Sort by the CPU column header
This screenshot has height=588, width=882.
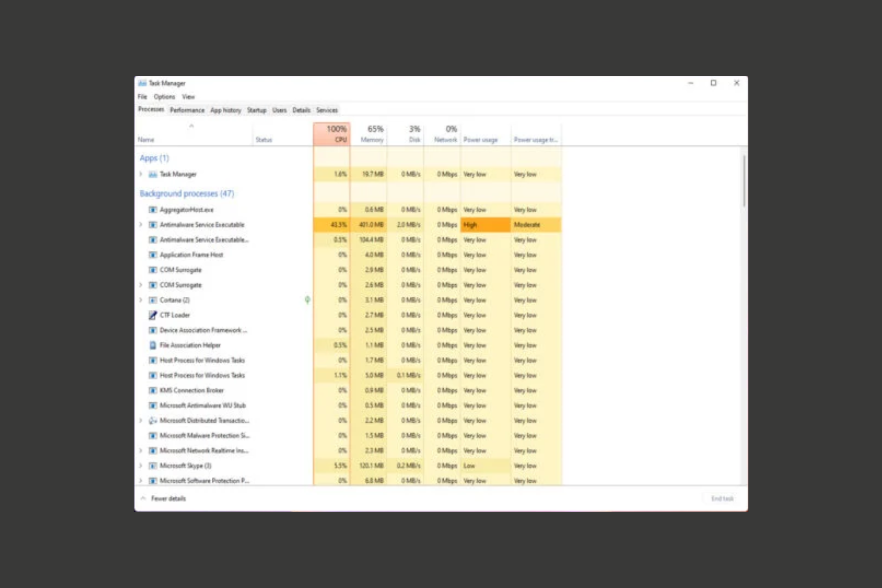click(x=332, y=134)
